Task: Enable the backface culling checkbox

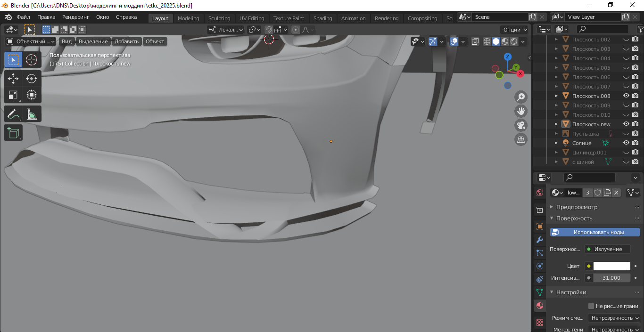Action: (x=591, y=306)
